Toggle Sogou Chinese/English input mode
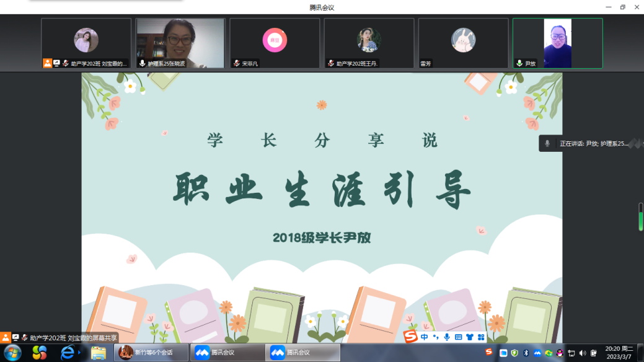Image resolution: width=644 pixels, height=362 pixels. [x=425, y=337]
